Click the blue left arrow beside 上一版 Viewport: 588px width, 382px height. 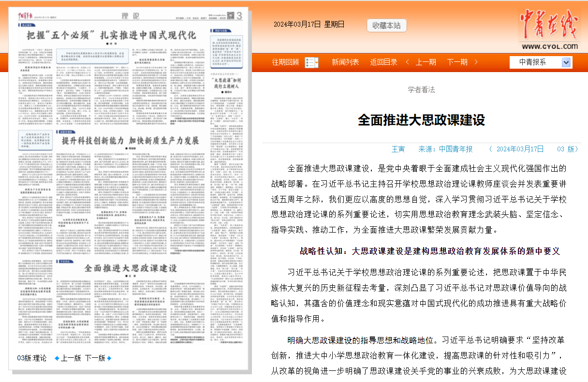[57, 358]
